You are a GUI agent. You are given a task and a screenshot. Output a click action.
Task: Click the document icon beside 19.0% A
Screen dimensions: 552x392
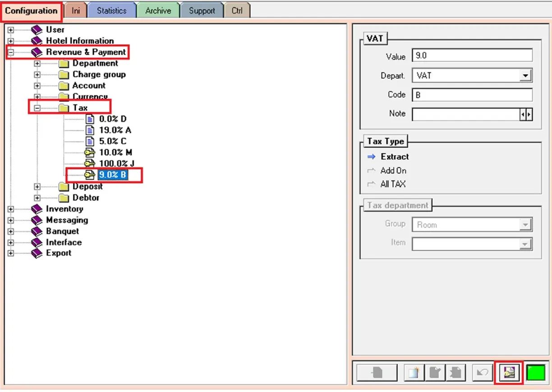pos(90,130)
